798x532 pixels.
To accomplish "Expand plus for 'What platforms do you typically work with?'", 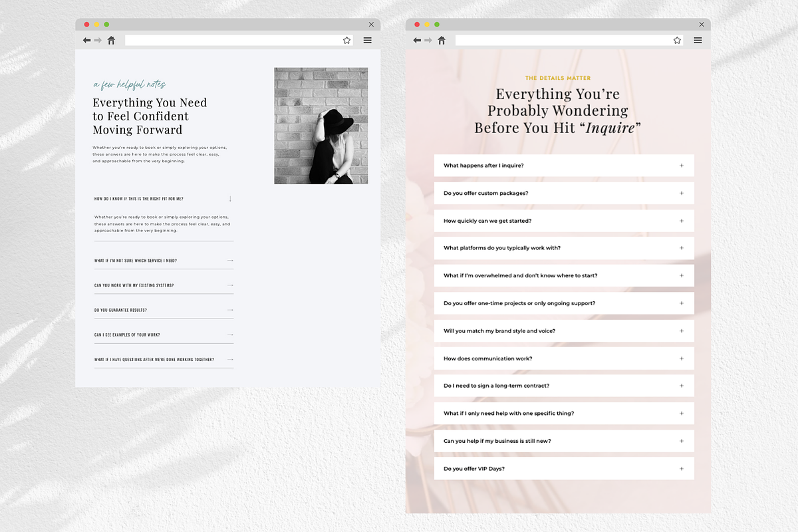I will tap(682, 248).
